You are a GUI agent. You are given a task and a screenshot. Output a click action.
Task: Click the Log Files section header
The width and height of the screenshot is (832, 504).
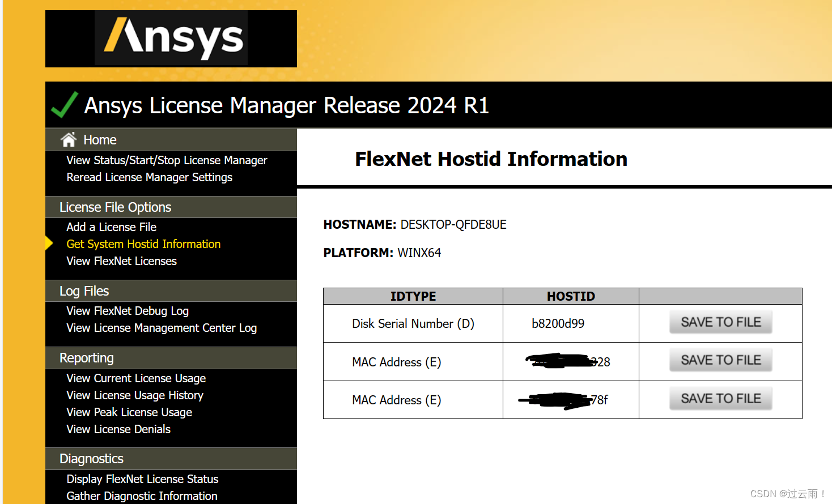pyautogui.click(x=171, y=291)
